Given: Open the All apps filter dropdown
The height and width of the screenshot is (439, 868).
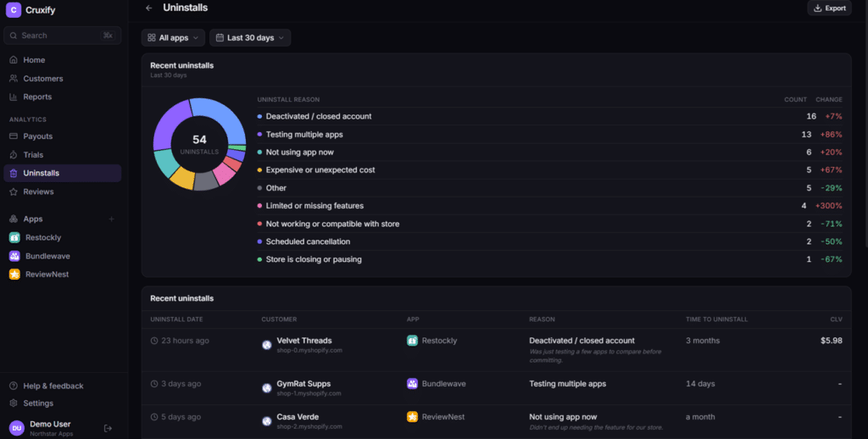Looking at the screenshot, I should click(173, 37).
